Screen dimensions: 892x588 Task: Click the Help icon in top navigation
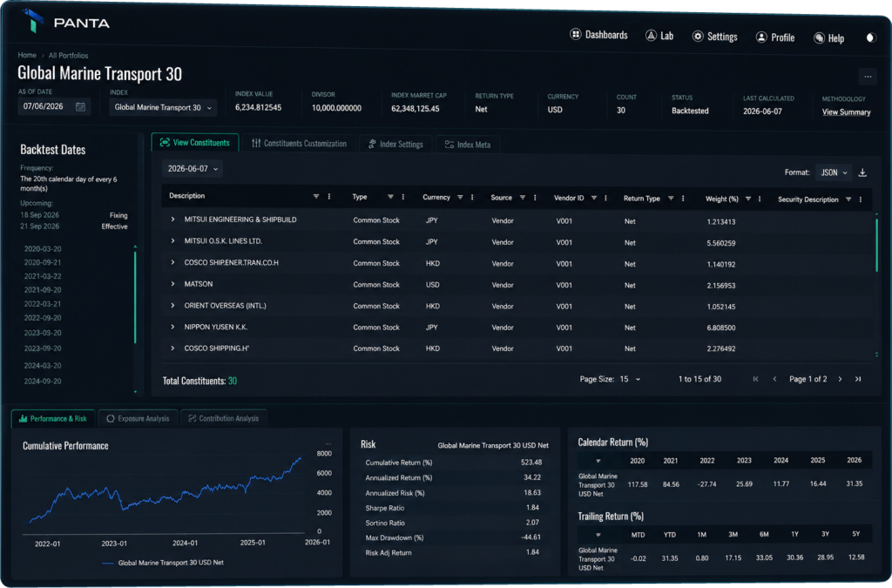pyautogui.click(x=819, y=38)
